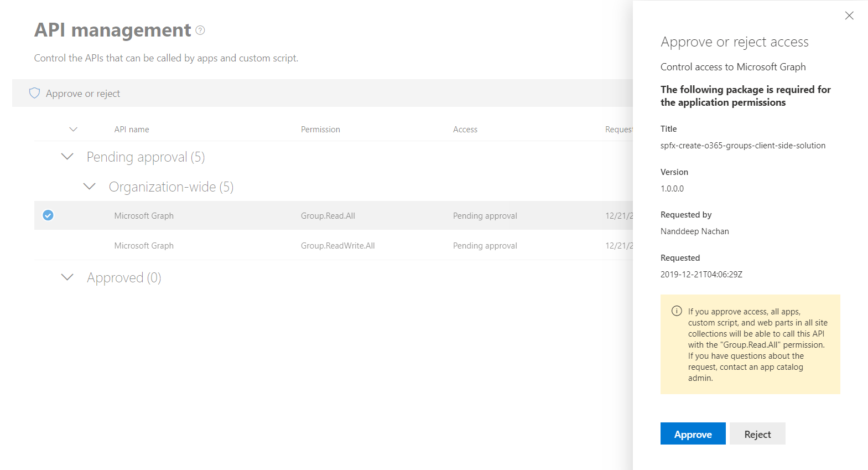Select the Group.ReadWrite.All permission row
868x470 pixels.
(x=337, y=246)
